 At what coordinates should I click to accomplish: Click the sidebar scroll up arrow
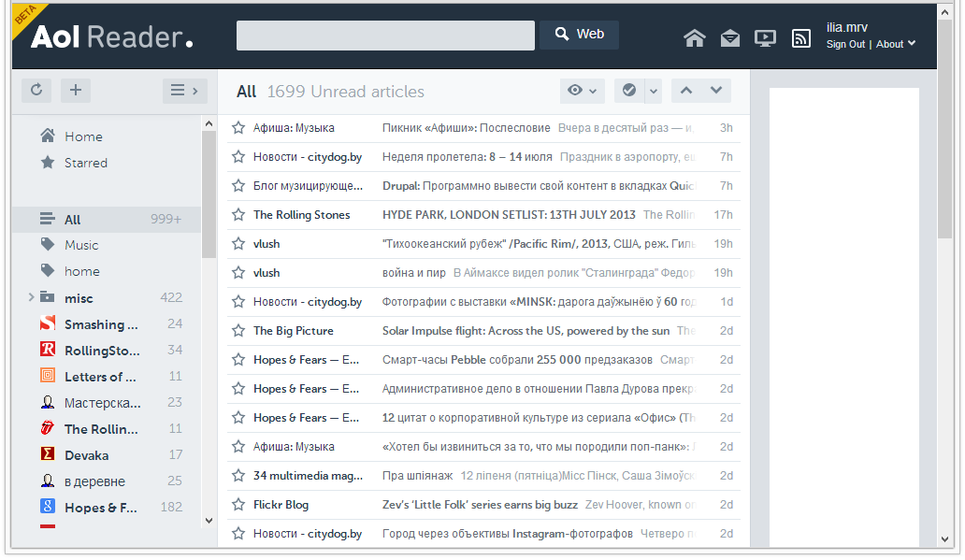(x=209, y=123)
